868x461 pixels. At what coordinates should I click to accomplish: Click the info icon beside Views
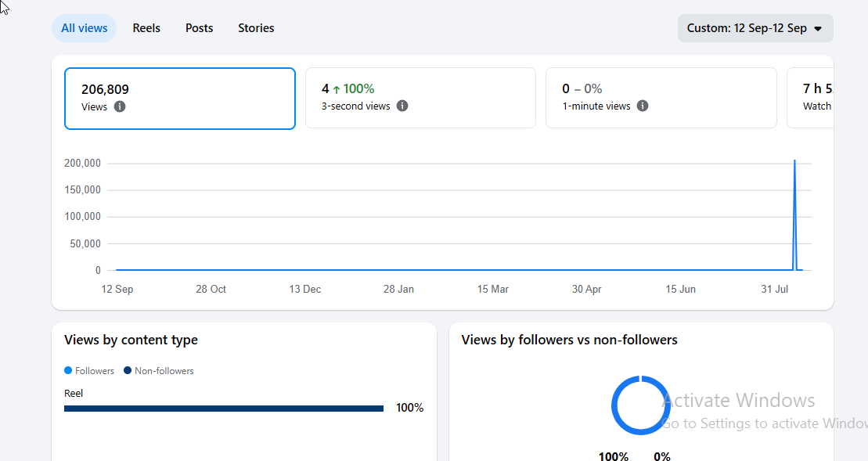click(x=120, y=106)
